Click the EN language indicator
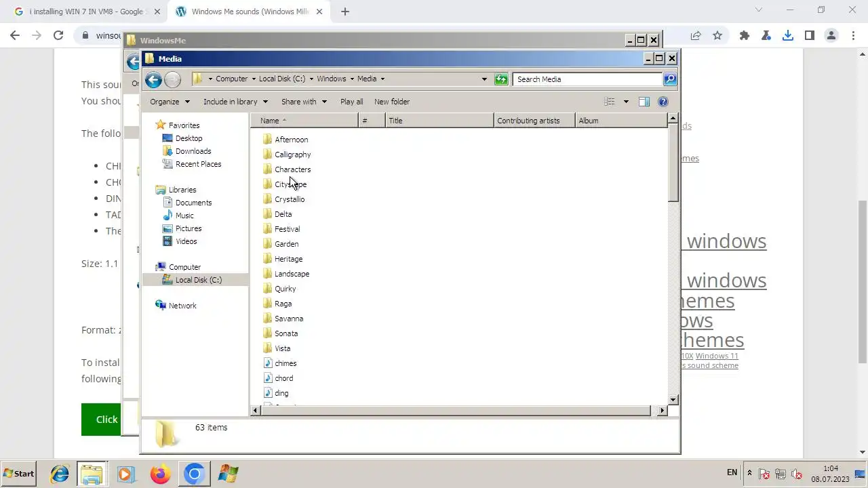 pos(732,472)
